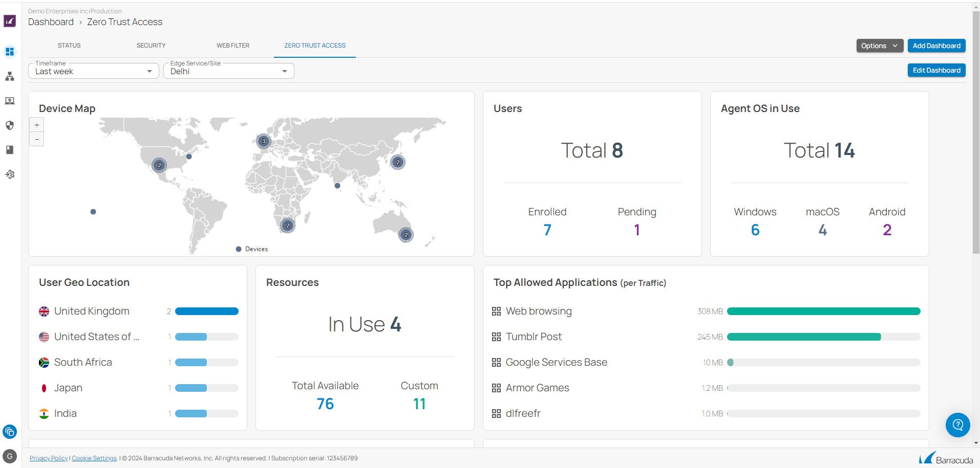Click the Edit Dashboard button
980x468 pixels.
936,70
